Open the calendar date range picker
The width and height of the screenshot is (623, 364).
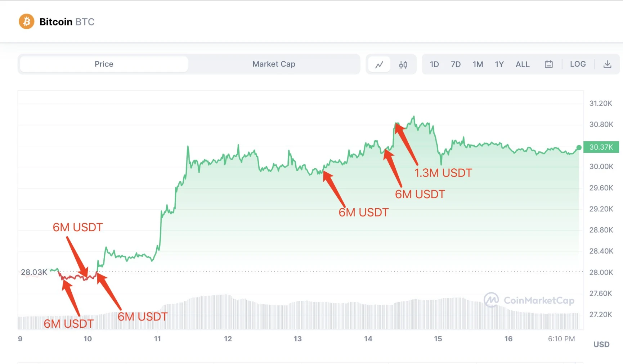pyautogui.click(x=548, y=64)
